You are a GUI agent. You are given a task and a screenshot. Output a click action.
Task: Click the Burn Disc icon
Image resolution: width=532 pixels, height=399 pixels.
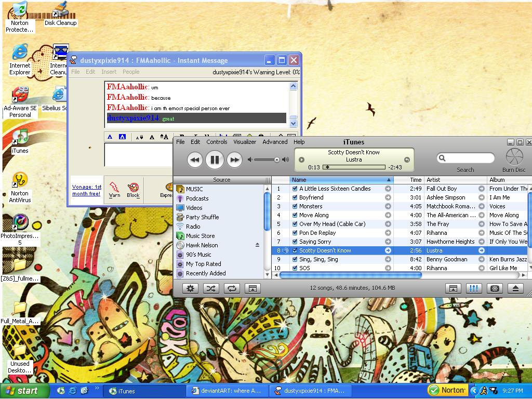click(x=514, y=157)
